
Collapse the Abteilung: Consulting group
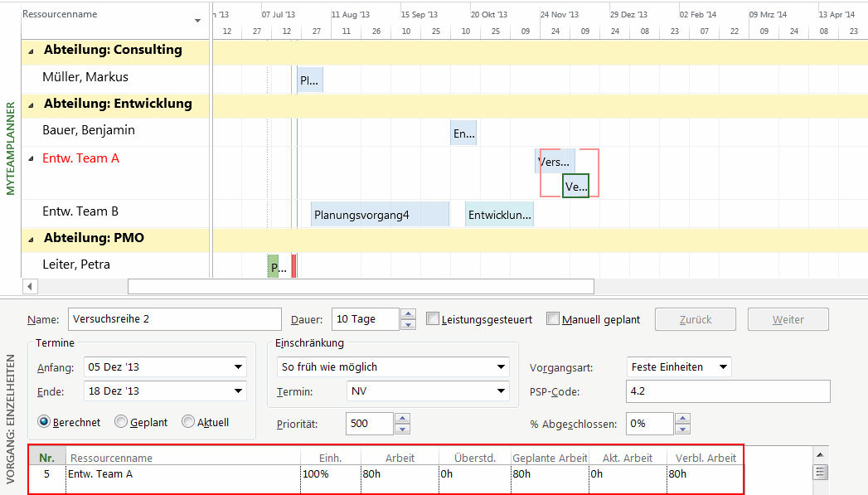[32, 51]
